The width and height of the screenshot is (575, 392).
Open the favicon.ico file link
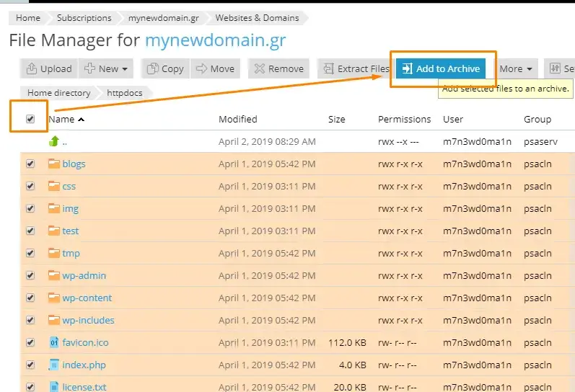click(x=85, y=342)
